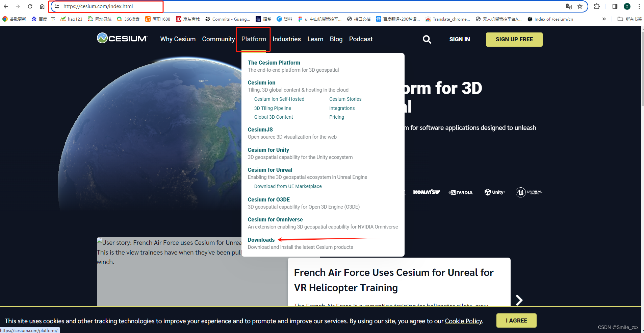
Task: Reload the page with the refresh icon
Action: (x=30, y=6)
